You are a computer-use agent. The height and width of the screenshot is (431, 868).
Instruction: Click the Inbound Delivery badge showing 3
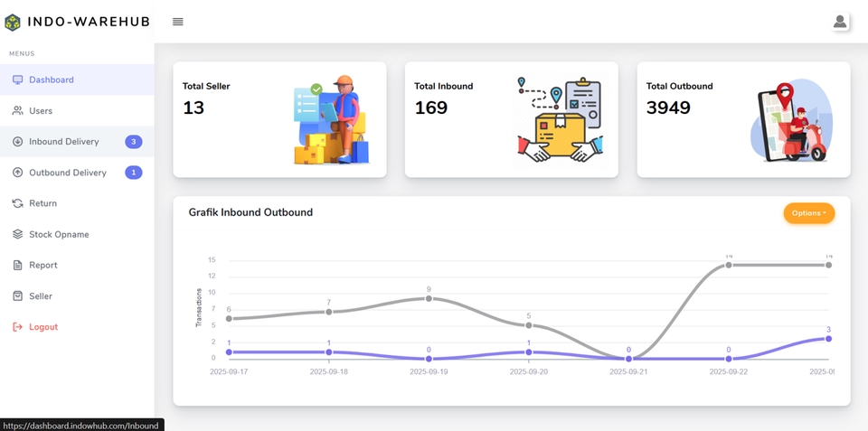[133, 142]
